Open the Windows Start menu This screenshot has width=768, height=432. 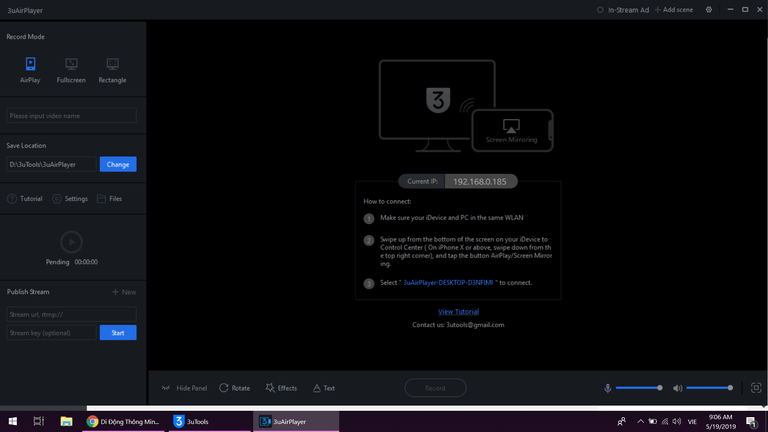(13, 421)
